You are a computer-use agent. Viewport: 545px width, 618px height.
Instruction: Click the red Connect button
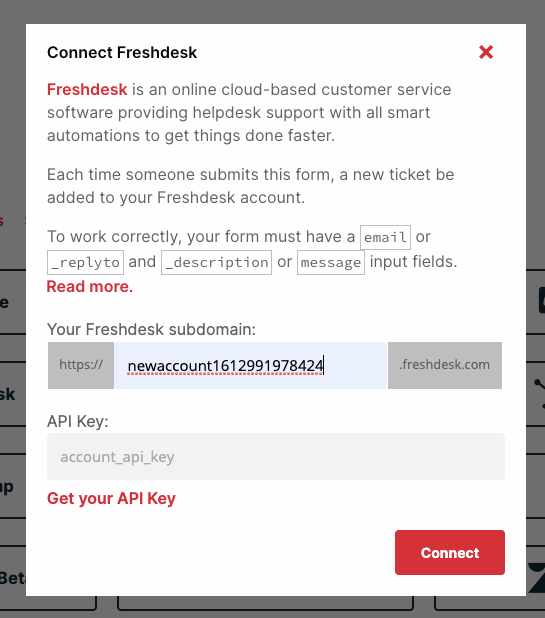coord(450,552)
